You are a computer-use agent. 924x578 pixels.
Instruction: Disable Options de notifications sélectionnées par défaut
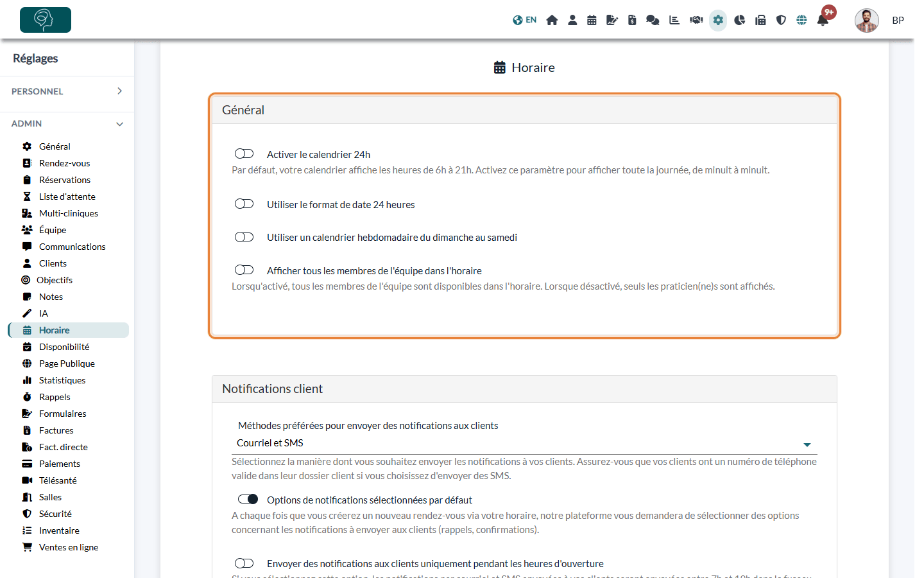(x=248, y=499)
